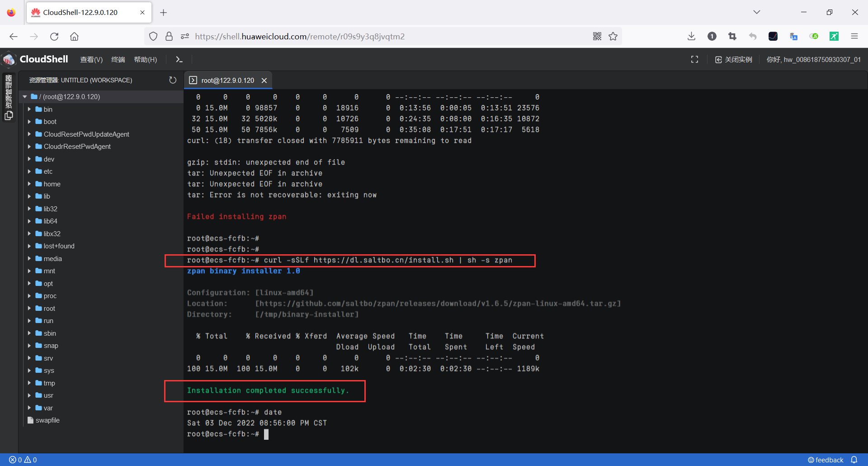Open the 终端 menu

coord(118,60)
